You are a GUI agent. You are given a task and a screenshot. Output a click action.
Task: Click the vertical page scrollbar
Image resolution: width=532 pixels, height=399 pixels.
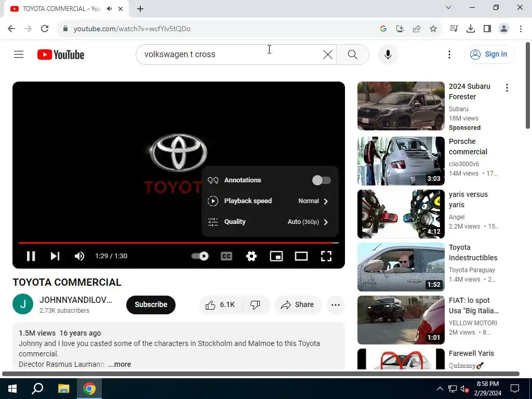tap(528, 86)
